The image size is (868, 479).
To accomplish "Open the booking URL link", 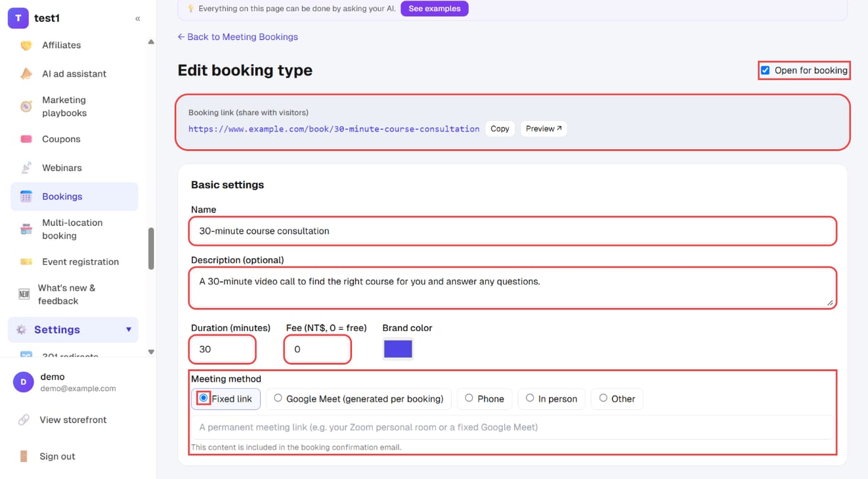I will (334, 129).
